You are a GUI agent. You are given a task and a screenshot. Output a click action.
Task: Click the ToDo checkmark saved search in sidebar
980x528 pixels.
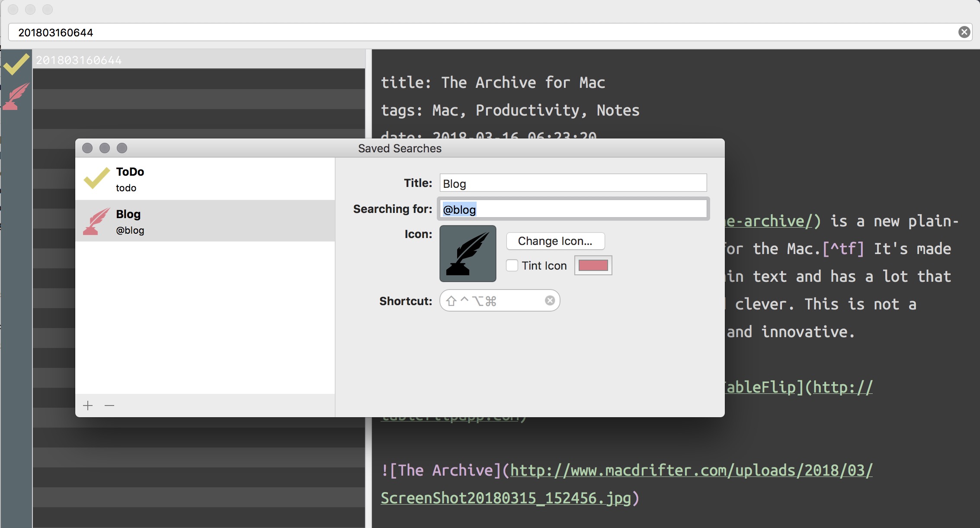(16, 64)
